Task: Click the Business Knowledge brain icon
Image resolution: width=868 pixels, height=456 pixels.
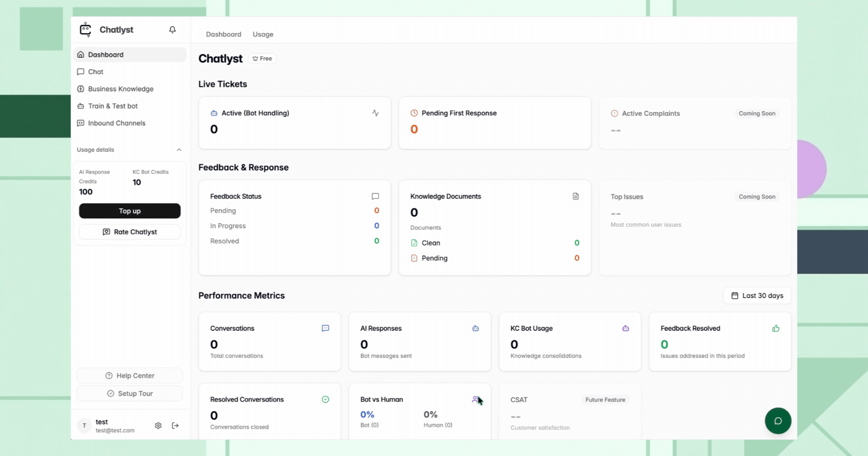Action: [80, 89]
